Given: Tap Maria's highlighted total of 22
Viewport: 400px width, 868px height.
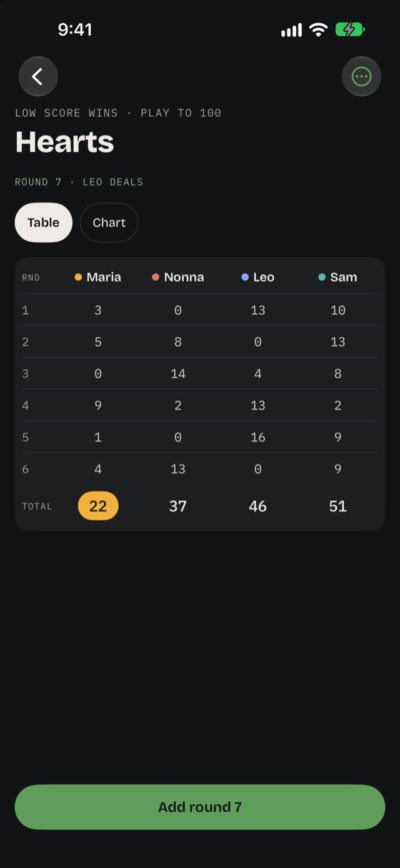Looking at the screenshot, I should (98, 506).
